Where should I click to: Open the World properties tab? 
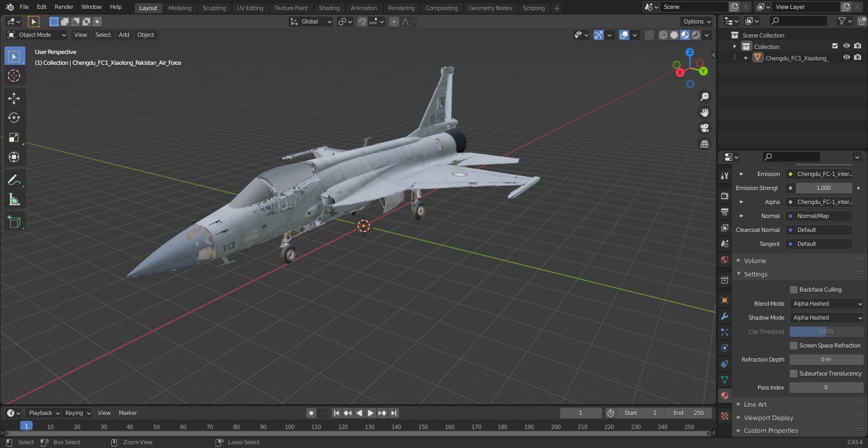click(724, 260)
